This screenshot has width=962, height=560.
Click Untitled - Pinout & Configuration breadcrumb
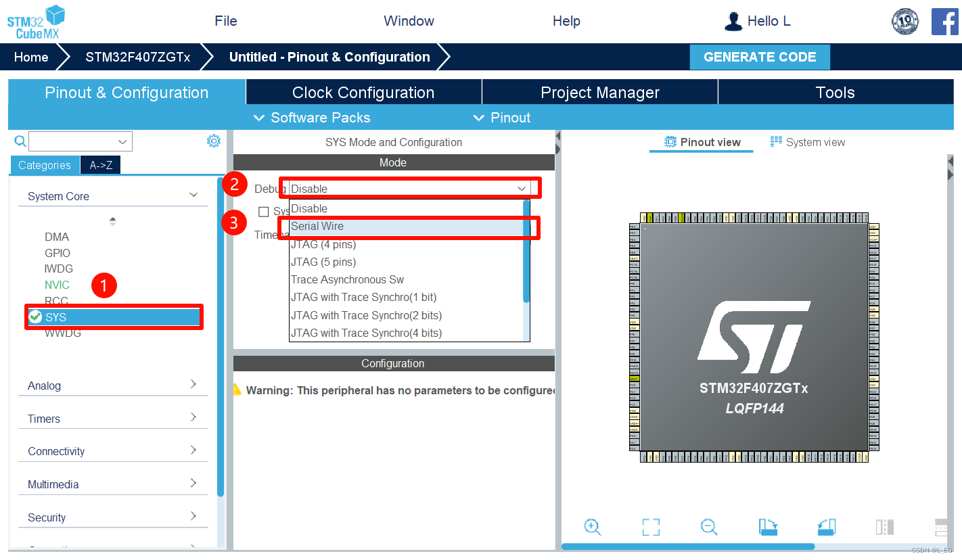tap(329, 57)
